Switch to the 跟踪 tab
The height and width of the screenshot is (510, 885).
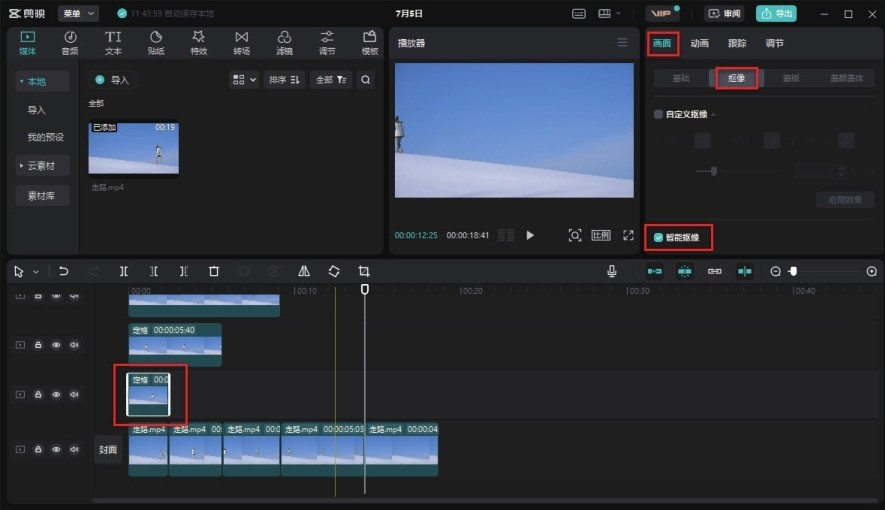pyautogui.click(x=737, y=43)
